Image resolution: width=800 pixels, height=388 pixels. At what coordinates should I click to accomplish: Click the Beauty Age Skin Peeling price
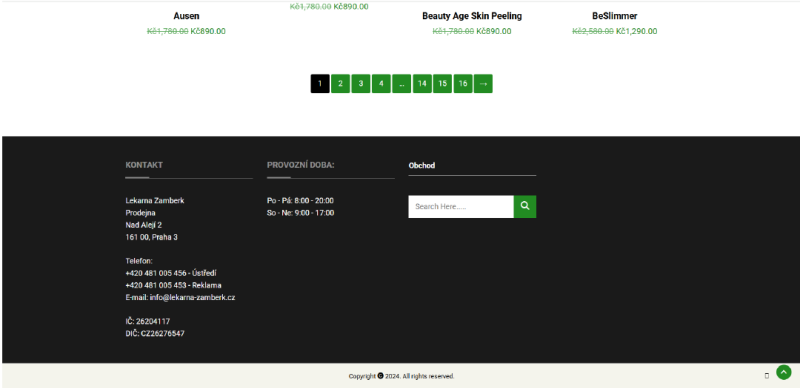(x=494, y=31)
